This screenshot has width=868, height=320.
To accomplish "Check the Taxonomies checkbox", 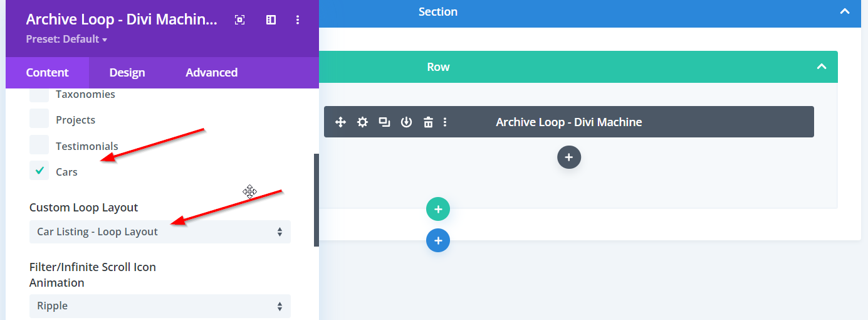I will pyautogui.click(x=39, y=95).
